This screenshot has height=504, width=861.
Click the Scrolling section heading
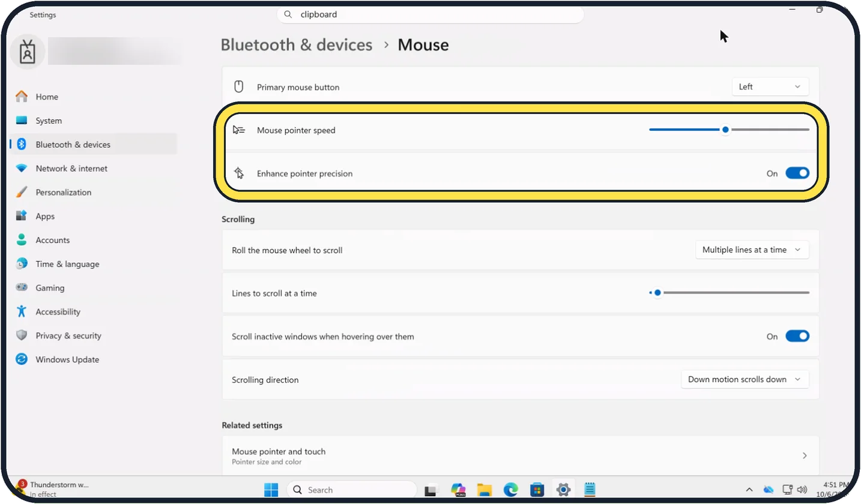click(238, 220)
